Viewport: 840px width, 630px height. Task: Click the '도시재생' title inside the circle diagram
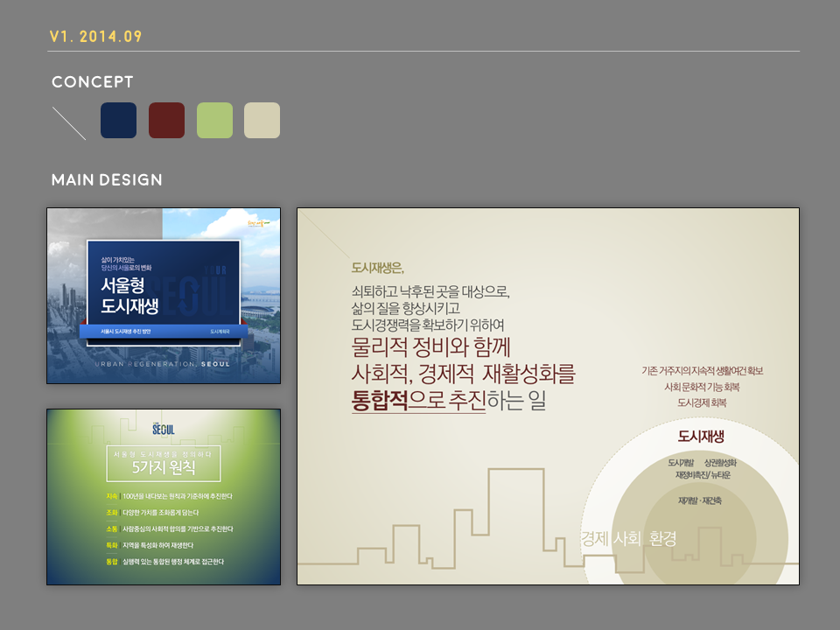(x=701, y=436)
